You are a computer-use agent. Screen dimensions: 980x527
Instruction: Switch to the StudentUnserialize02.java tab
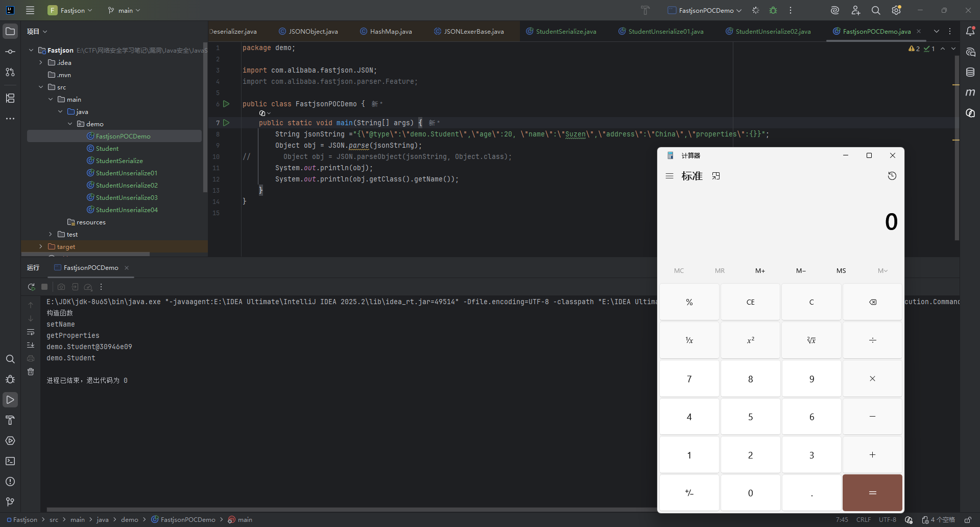click(768, 31)
